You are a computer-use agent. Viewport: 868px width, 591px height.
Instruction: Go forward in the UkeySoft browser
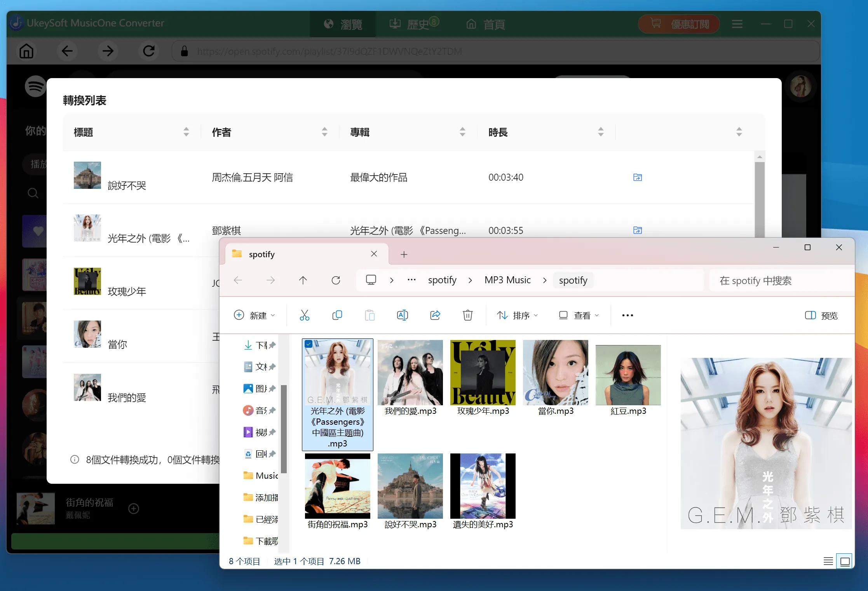coord(108,51)
